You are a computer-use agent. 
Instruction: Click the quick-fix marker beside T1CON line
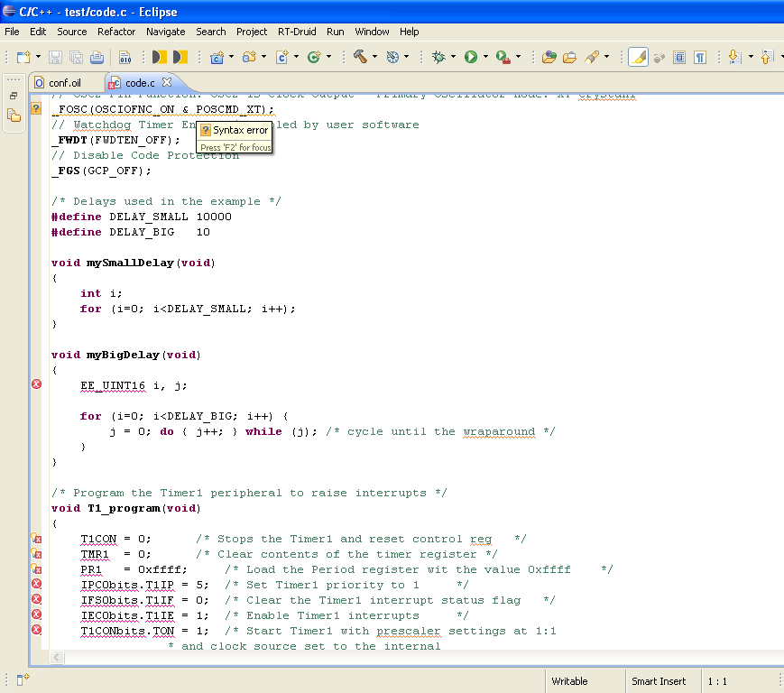click(36, 538)
